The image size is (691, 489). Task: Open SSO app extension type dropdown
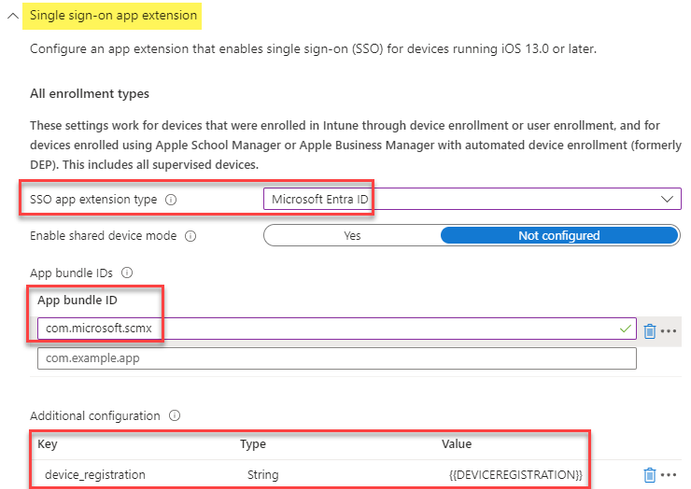472,199
